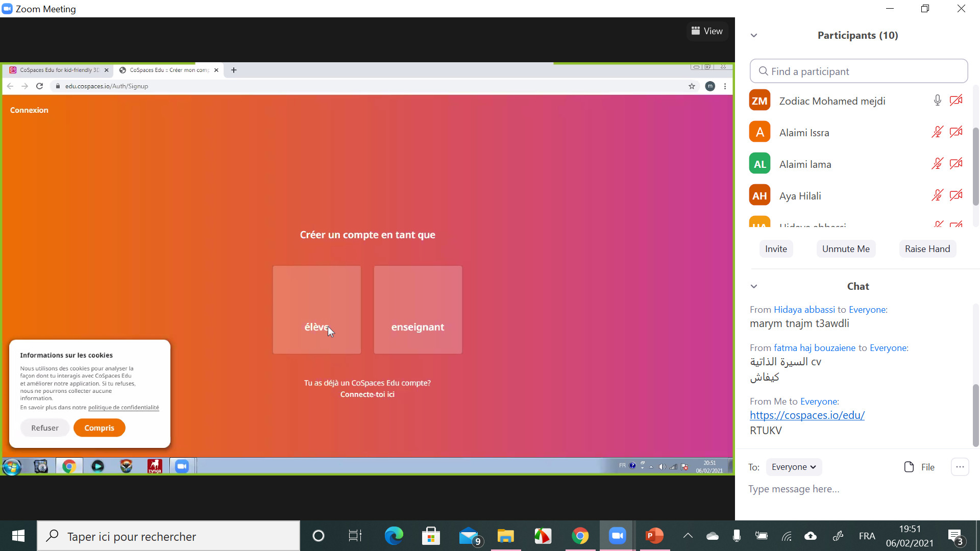This screenshot has width=980, height=551.
Task: Open the shared browser three-dot menu
Action: pyautogui.click(x=725, y=86)
